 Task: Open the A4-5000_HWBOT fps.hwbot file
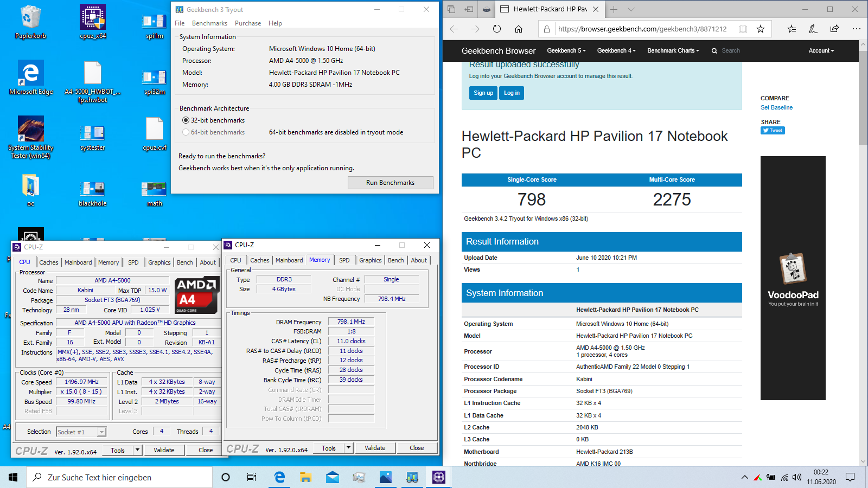[93, 81]
